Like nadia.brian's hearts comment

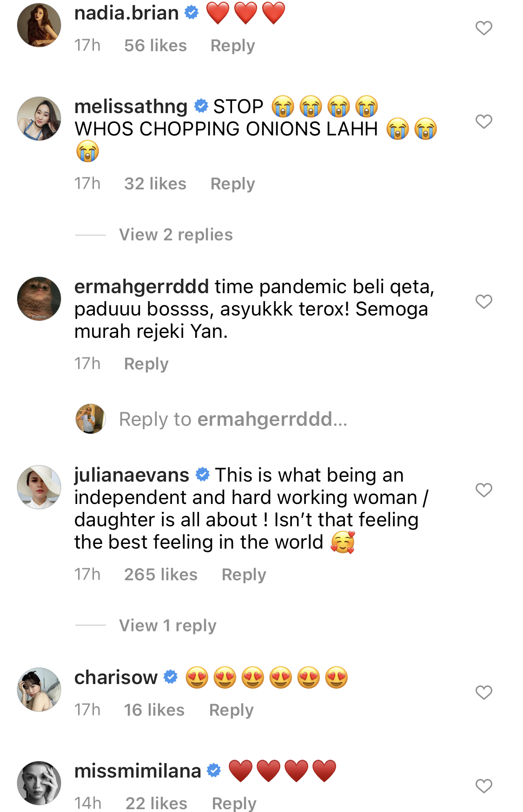point(483,28)
